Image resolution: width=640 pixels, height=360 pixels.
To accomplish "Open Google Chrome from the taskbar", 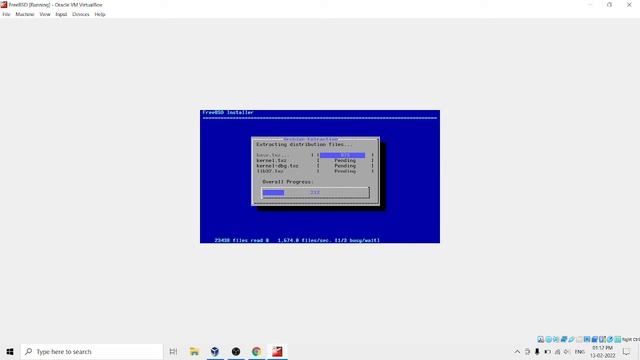I will tap(256, 351).
